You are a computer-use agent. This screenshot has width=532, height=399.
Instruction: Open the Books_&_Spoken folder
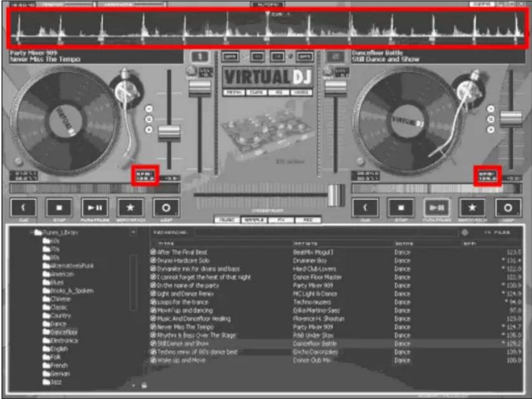68,291
